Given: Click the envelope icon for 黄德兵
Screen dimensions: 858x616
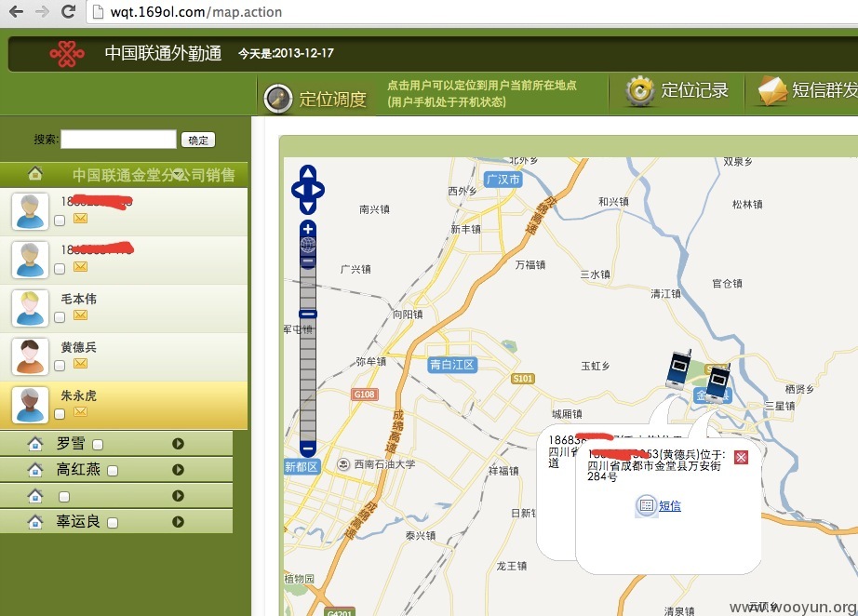Looking at the screenshot, I should coord(80,363).
